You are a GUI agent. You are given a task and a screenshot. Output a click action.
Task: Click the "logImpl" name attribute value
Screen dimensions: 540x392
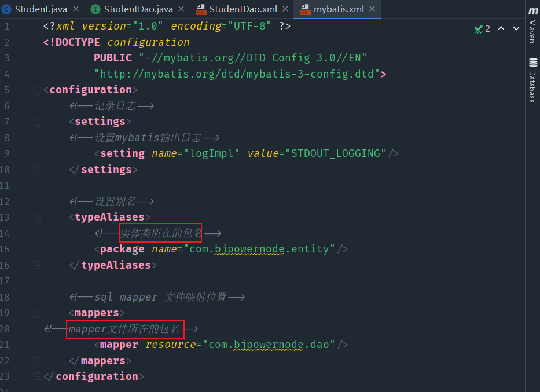(x=211, y=153)
